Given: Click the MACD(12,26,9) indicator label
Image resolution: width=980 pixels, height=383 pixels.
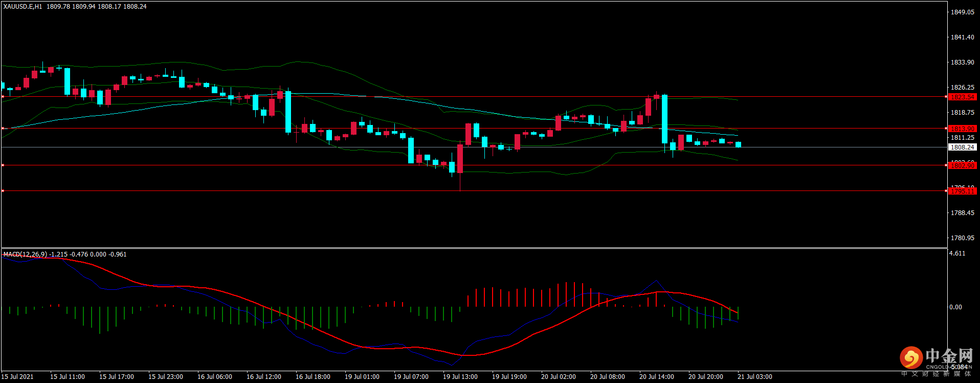Looking at the screenshot, I should [25, 254].
